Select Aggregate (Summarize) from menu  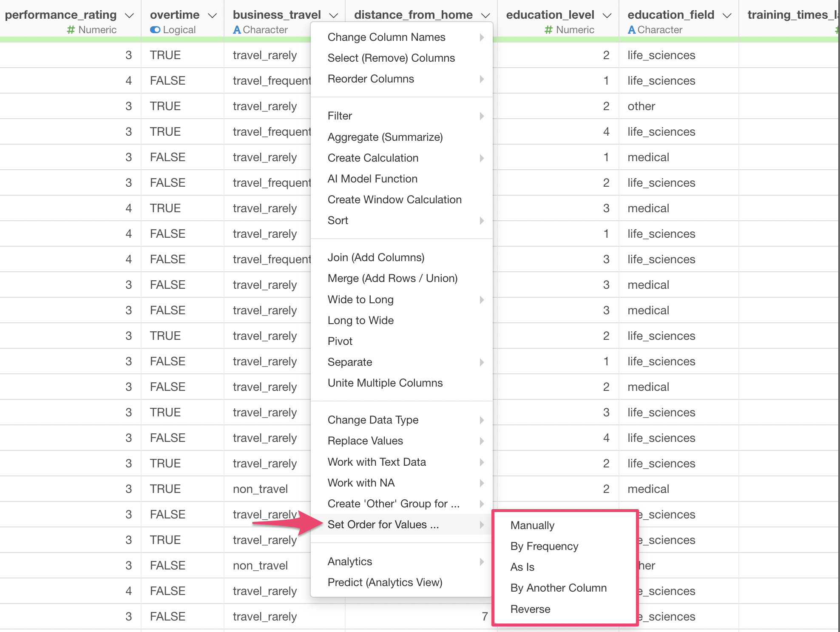pyautogui.click(x=385, y=137)
